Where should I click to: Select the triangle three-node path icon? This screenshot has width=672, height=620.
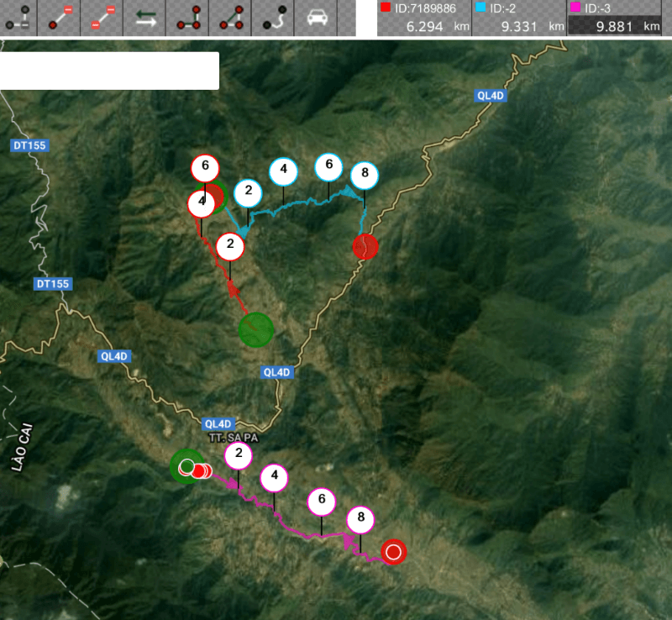(229, 18)
